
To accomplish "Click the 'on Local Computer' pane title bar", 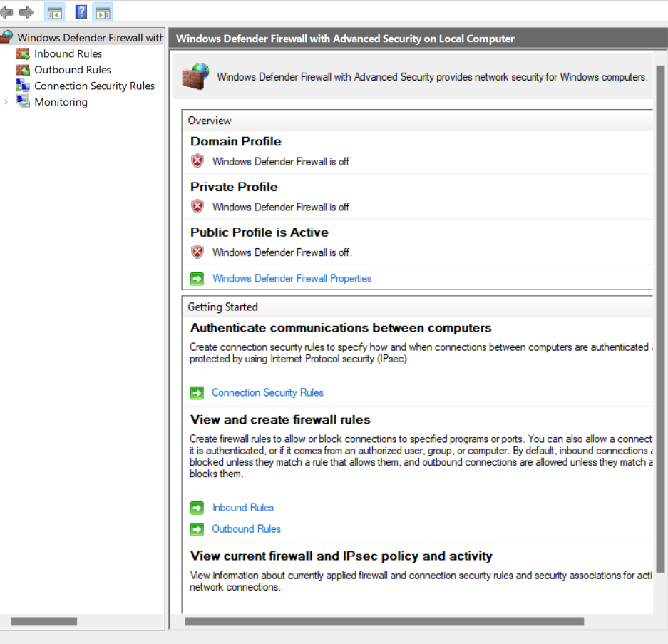I will click(x=418, y=39).
